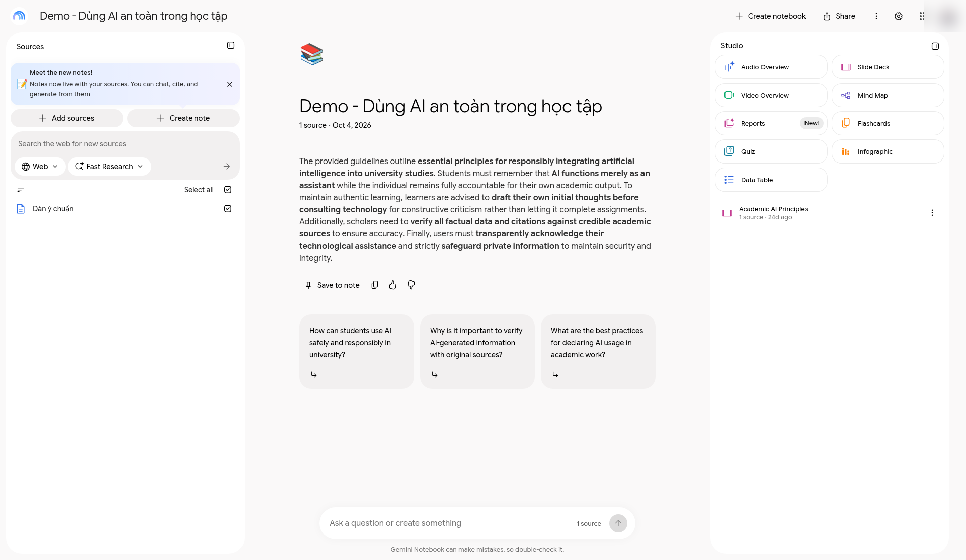Create a Mind Map
The height and width of the screenshot is (560, 966).
[x=888, y=95]
